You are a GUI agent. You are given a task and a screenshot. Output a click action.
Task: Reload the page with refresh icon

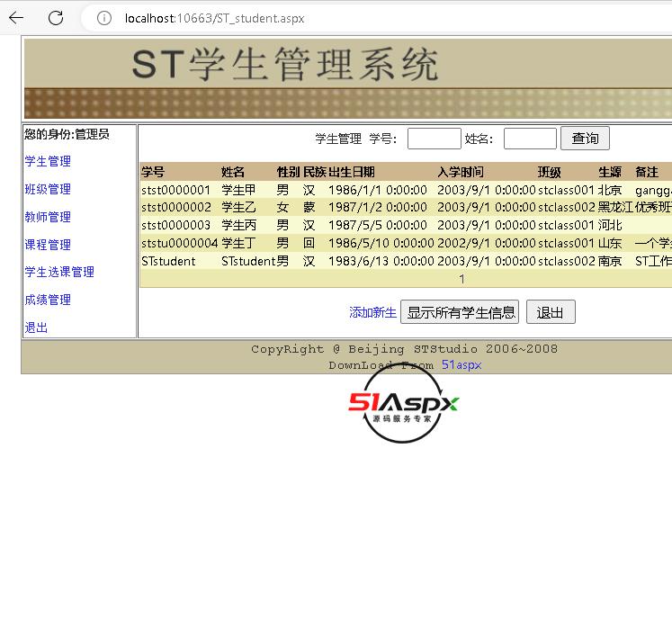click(x=56, y=18)
